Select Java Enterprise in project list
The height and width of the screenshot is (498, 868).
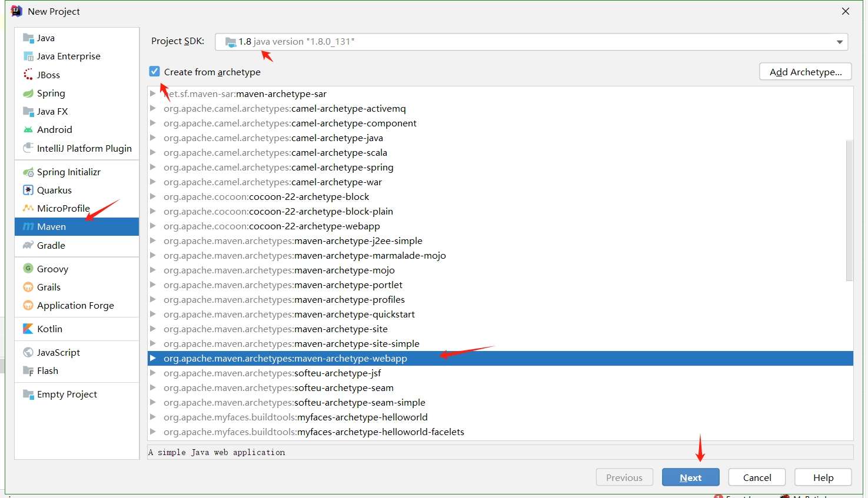(68, 56)
